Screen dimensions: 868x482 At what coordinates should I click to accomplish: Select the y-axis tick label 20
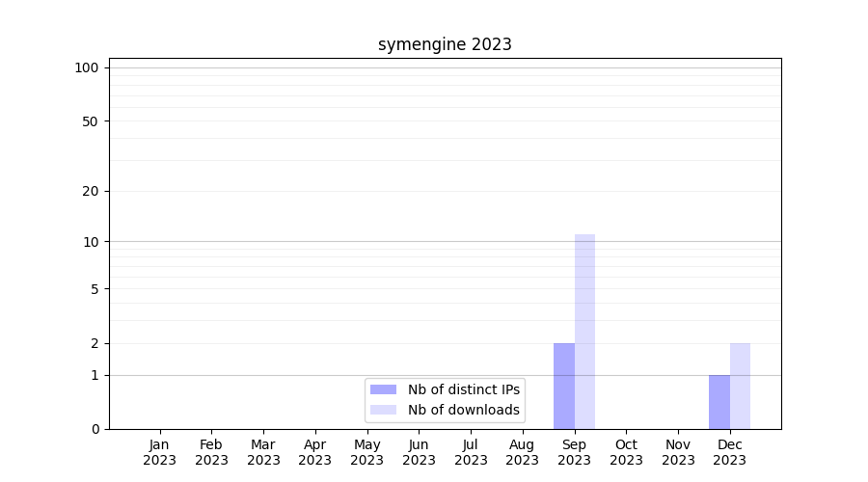[x=90, y=191]
